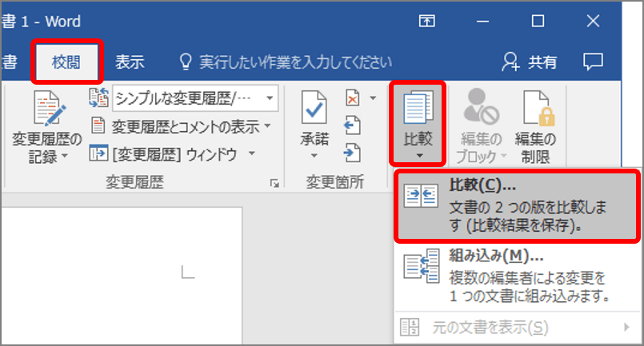Open the comments speech bubble icon

click(593, 62)
